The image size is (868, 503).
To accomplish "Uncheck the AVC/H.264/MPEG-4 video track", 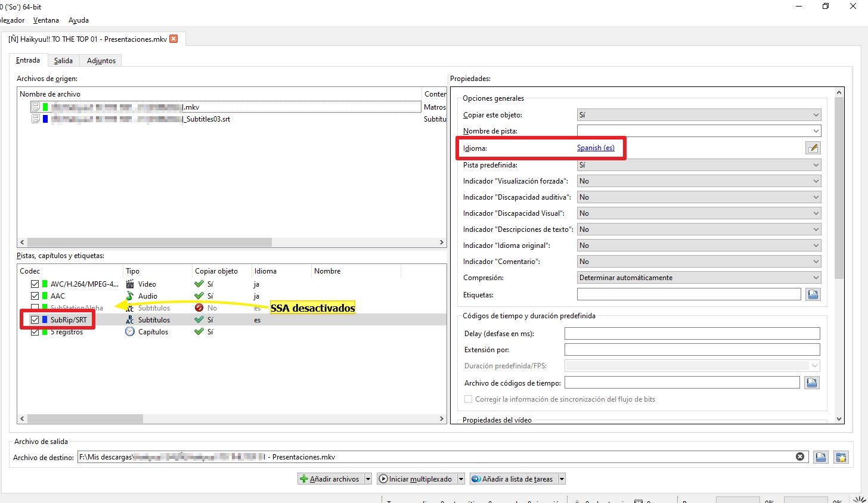I will click(x=35, y=284).
